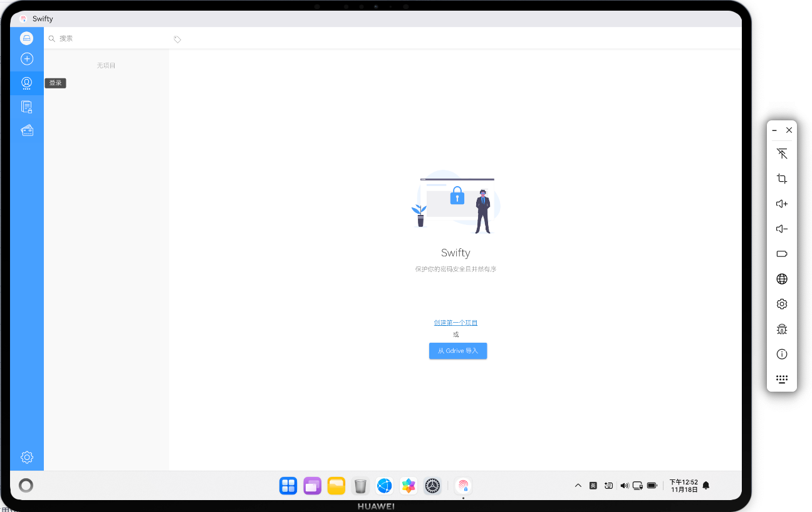Open system settings gear in dock
Viewport: 812px width, 512px height.
click(x=432, y=486)
